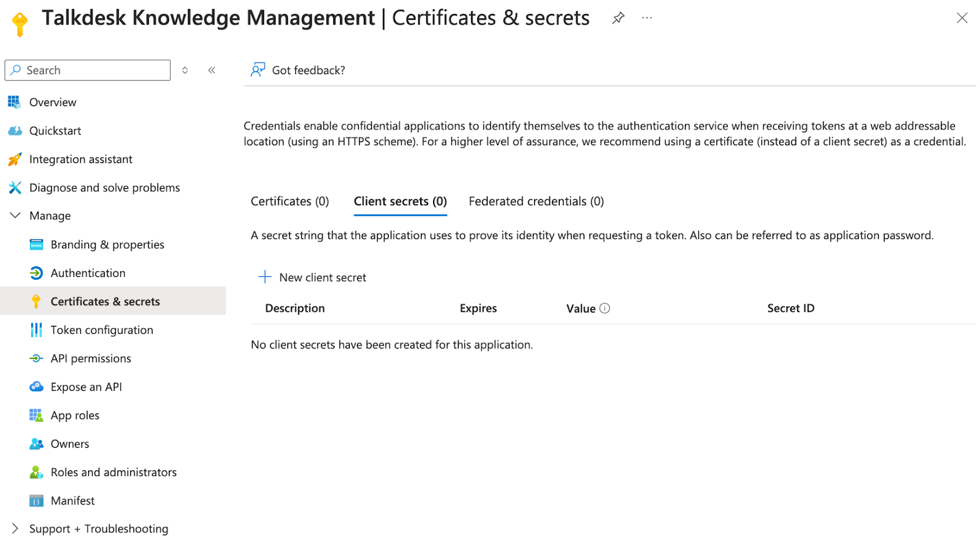This screenshot has width=980, height=547.
Task: Open the Got feedback? link
Action: pos(308,70)
